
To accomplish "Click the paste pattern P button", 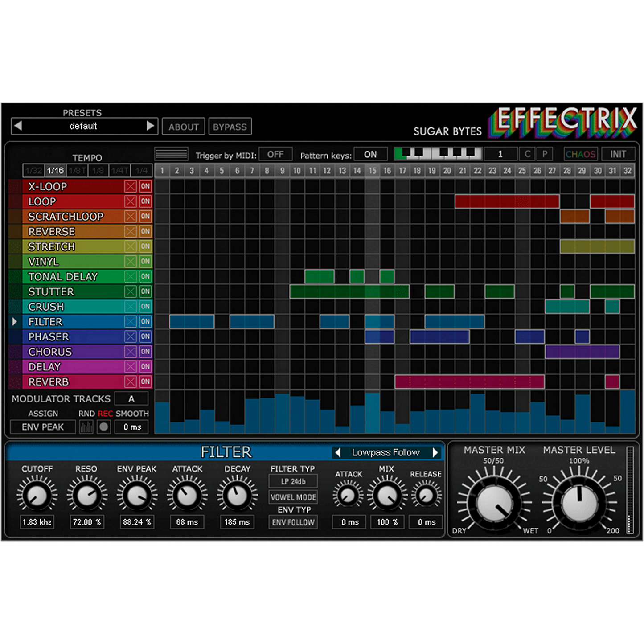I will (545, 154).
